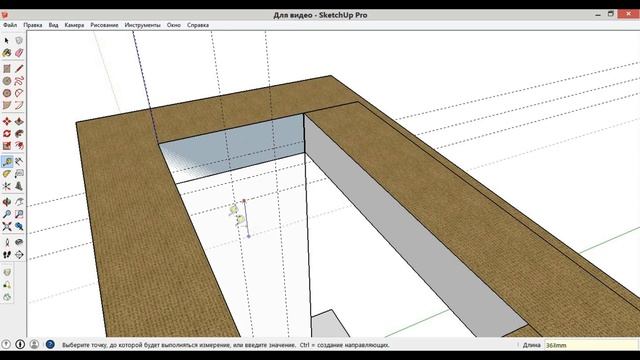Choose the Line pencil tool
This screenshot has width=640, height=360.
19,69
